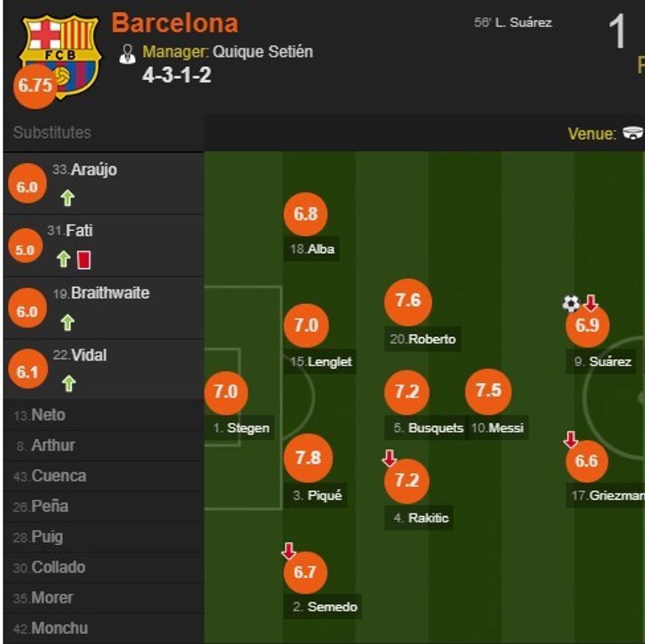Select unused substitute Neto

pos(48,416)
